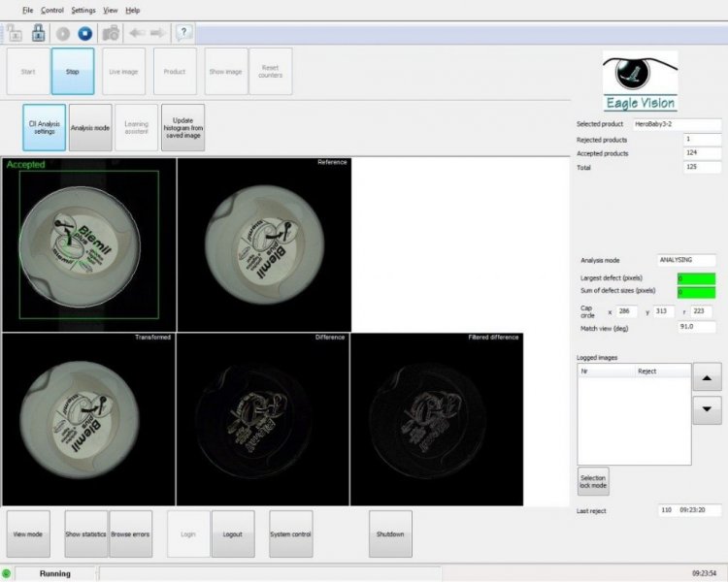Click the large Start button
This screenshot has height=582, width=728.
tap(28, 72)
